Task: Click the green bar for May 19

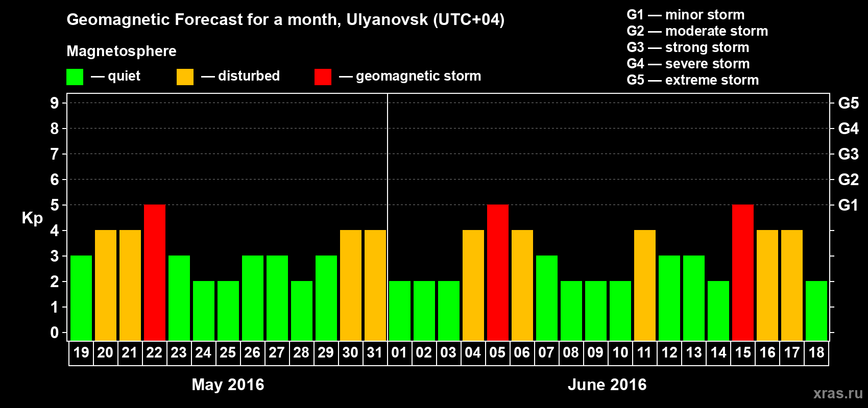Action: point(81,298)
